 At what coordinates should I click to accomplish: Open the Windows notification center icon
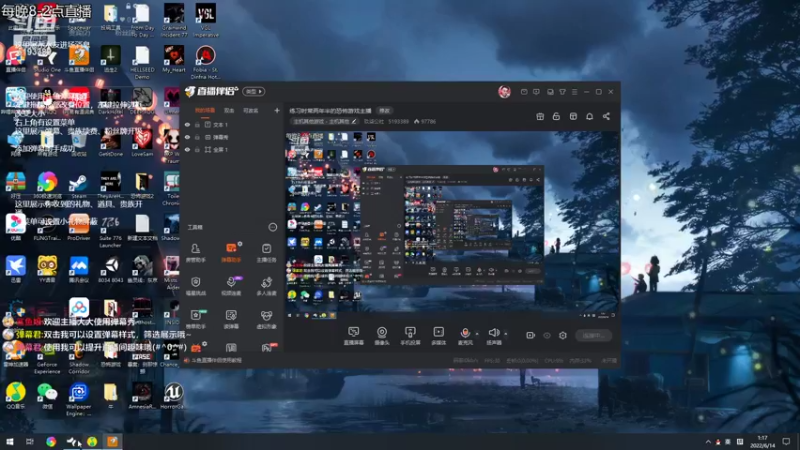click(786, 442)
